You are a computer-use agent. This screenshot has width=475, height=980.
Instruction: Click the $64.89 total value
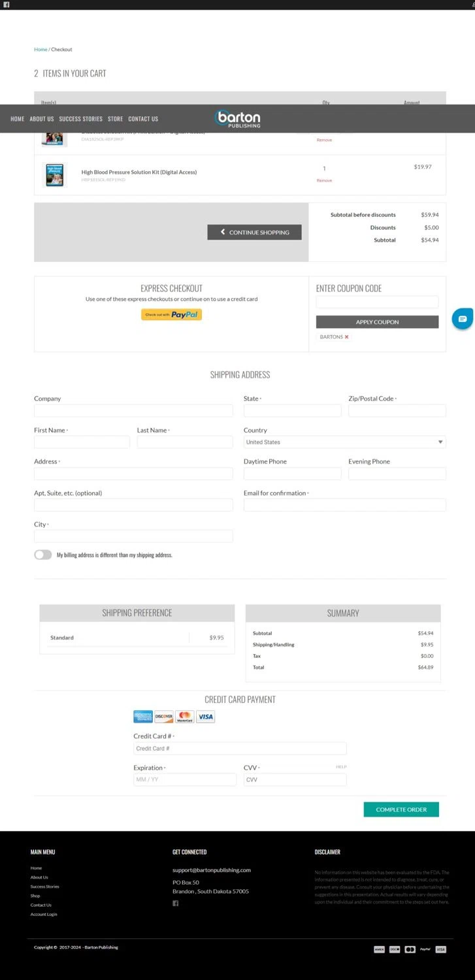click(x=425, y=668)
